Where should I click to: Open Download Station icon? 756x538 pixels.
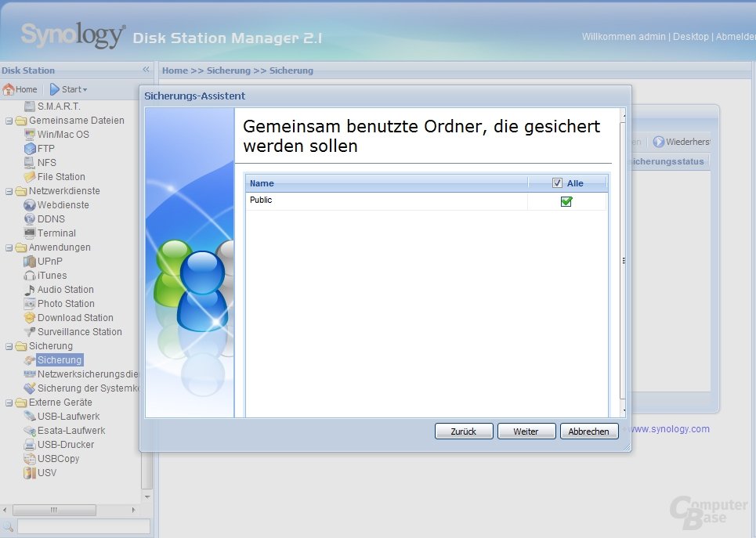point(30,318)
